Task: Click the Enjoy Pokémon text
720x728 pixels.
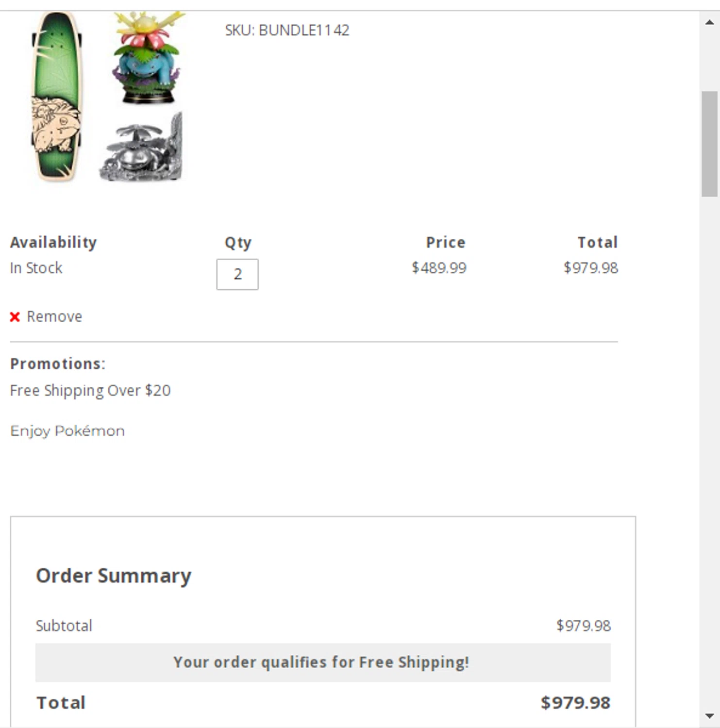Action: pyautogui.click(x=67, y=431)
